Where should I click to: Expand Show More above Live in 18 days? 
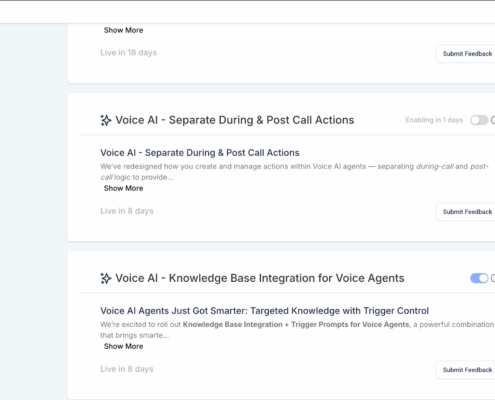coord(123,30)
